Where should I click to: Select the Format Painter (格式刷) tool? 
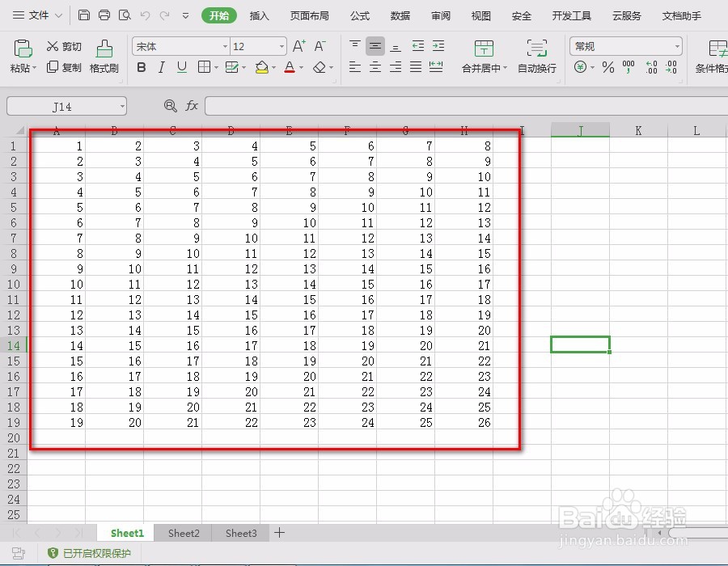104,57
